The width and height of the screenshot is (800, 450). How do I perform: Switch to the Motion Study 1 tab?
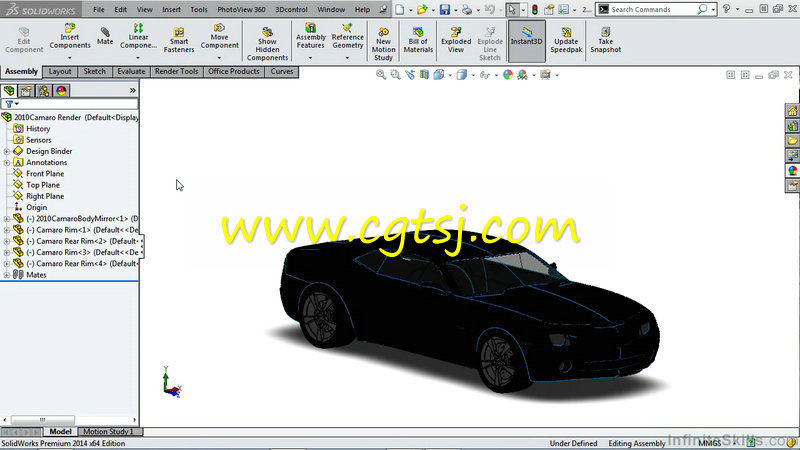point(108,432)
